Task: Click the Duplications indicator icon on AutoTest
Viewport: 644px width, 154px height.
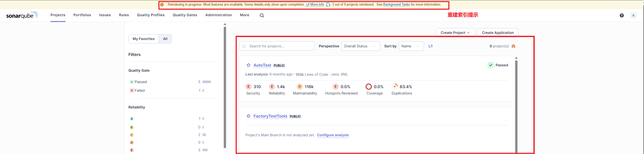Action: tap(395, 87)
